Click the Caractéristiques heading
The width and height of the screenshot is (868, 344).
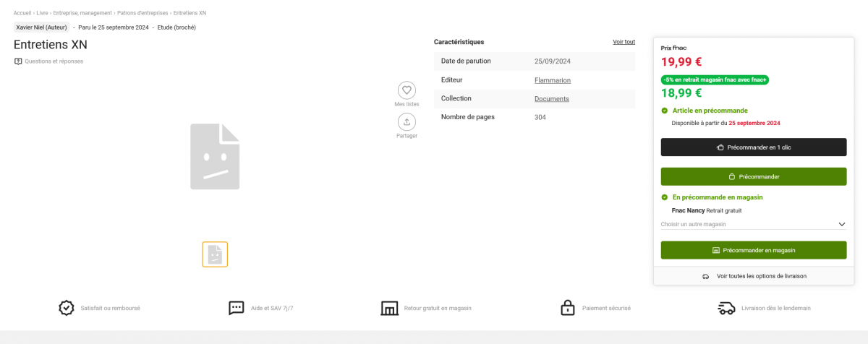pos(459,42)
